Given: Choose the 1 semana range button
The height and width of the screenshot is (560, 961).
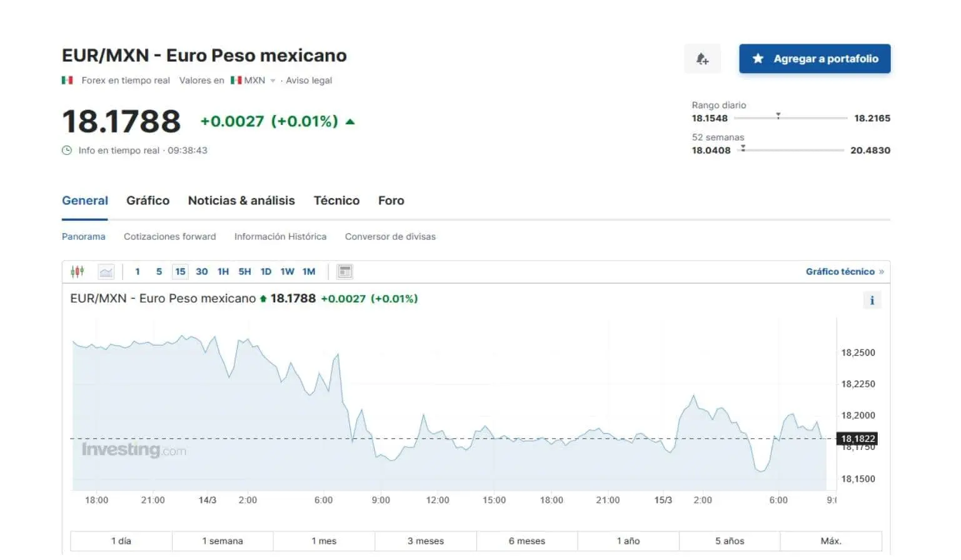Looking at the screenshot, I should [223, 541].
